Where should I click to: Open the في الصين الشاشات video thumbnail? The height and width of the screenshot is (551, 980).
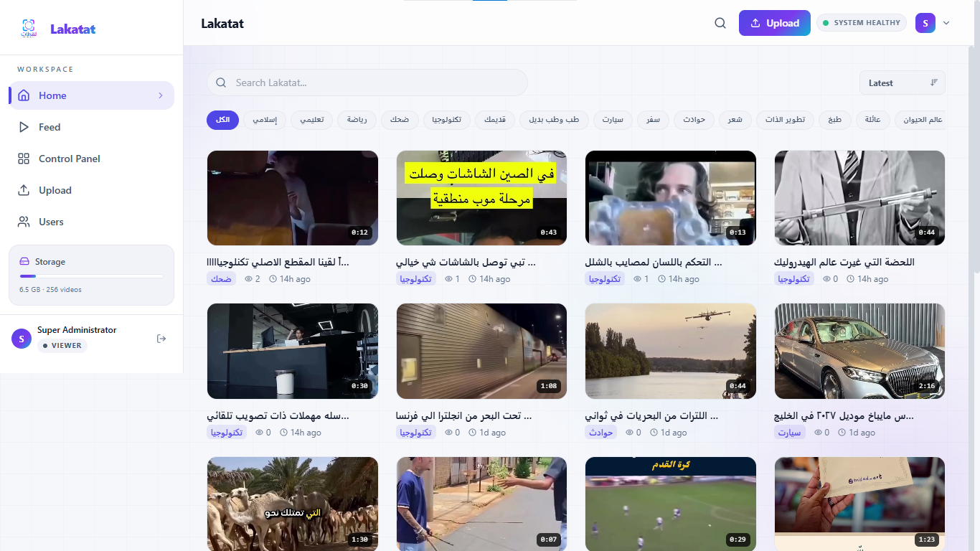point(481,198)
